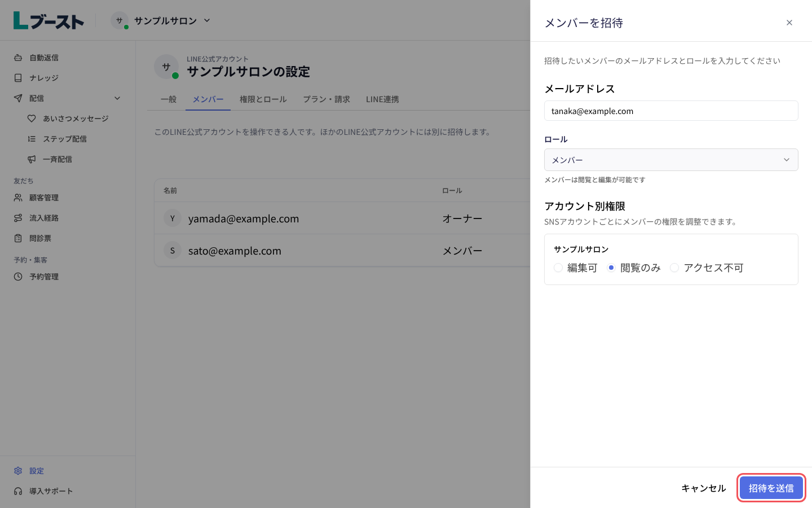
Task: Click the ロール column header in the table
Action: coord(452,191)
